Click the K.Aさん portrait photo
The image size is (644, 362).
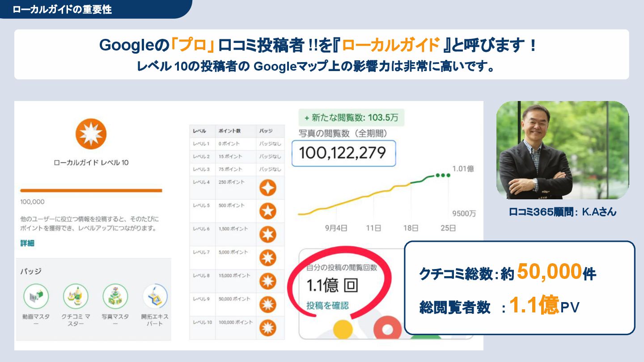tap(563, 150)
